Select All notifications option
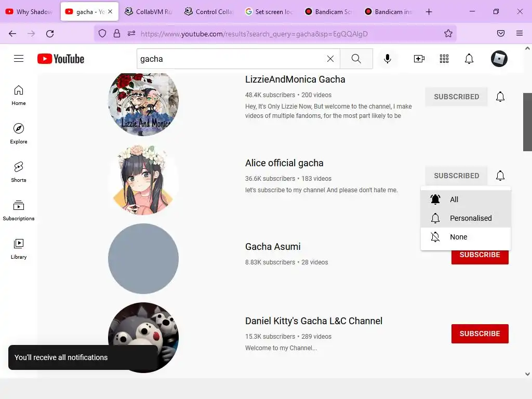The height and width of the screenshot is (399, 532). [465, 199]
